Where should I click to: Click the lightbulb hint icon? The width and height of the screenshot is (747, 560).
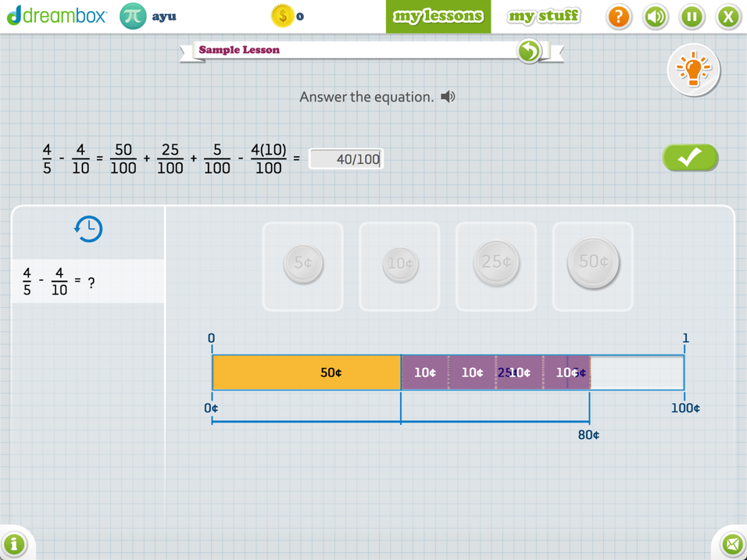click(692, 70)
